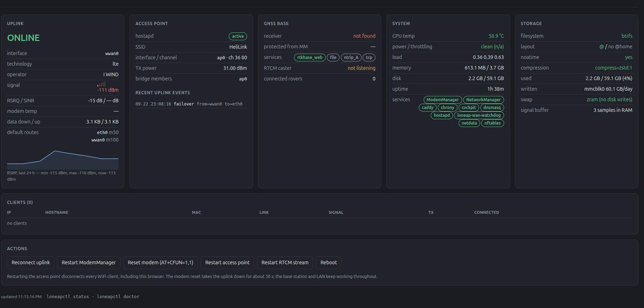Click the compression value compress=zstd:1
This screenshot has width=644, height=308.
point(613,68)
